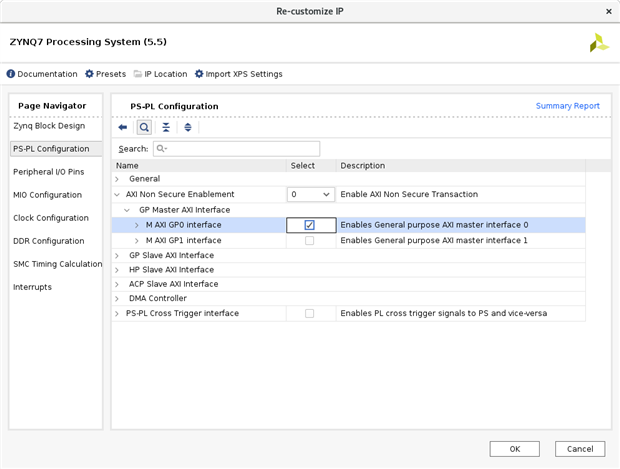Collapse the GP Master AXI Interface node

[x=127, y=210]
